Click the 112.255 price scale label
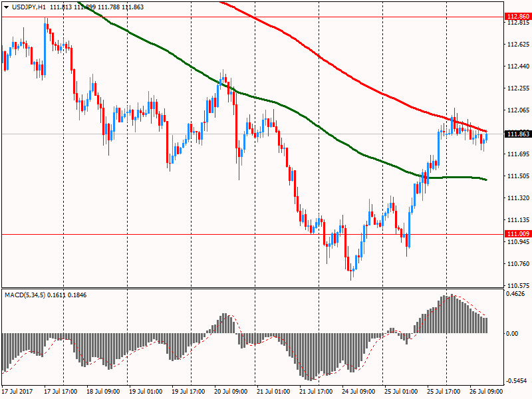The height and width of the screenshot is (399, 532). click(x=518, y=88)
